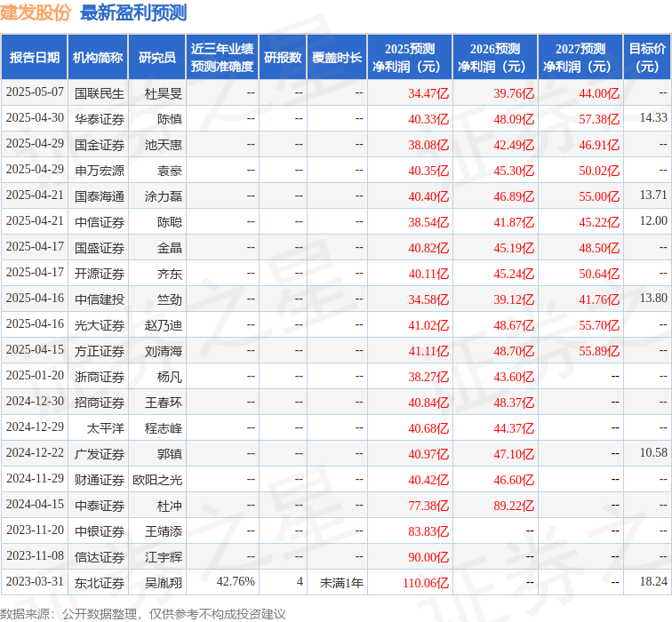
Task: Click the 国联民生 institution cell
Action: [x=100, y=93]
